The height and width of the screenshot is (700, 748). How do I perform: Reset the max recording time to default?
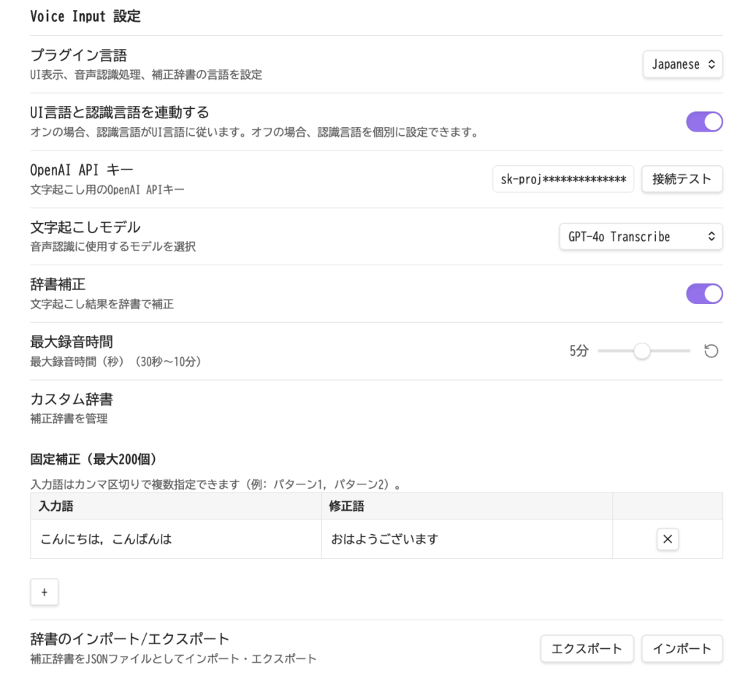click(711, 351)
